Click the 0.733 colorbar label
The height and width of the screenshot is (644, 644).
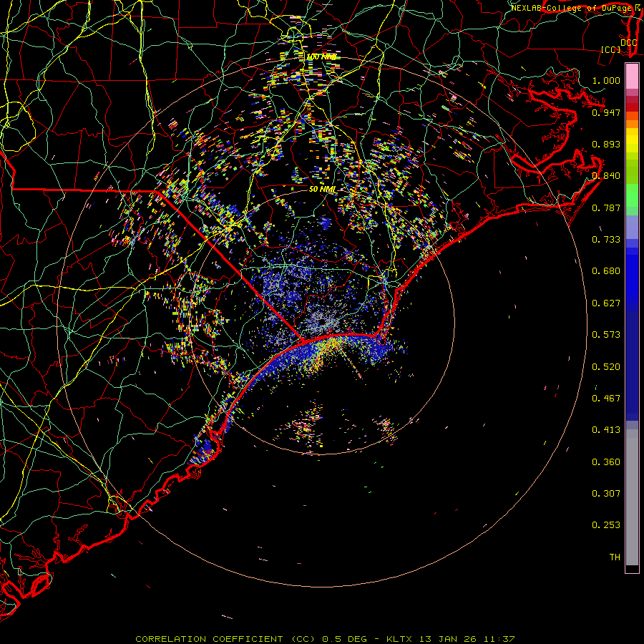pyautogui.click(x=606, y=239)
